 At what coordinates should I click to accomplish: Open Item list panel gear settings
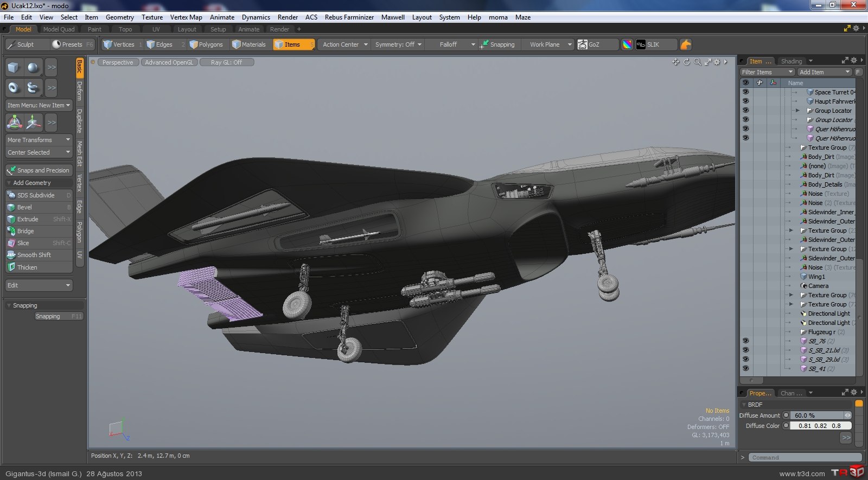(x=854, y=61)
